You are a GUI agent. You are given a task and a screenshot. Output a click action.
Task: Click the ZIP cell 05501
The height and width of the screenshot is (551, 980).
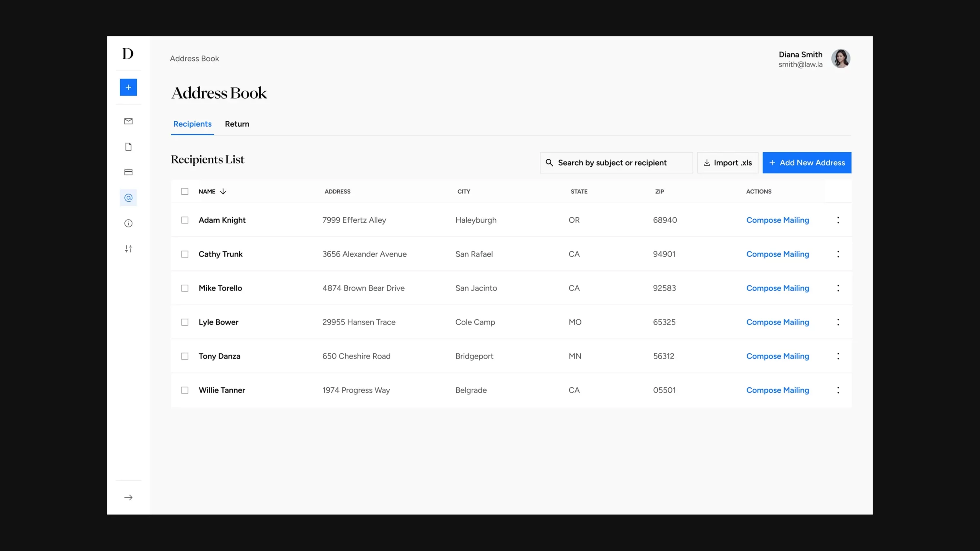click(664, 390)
